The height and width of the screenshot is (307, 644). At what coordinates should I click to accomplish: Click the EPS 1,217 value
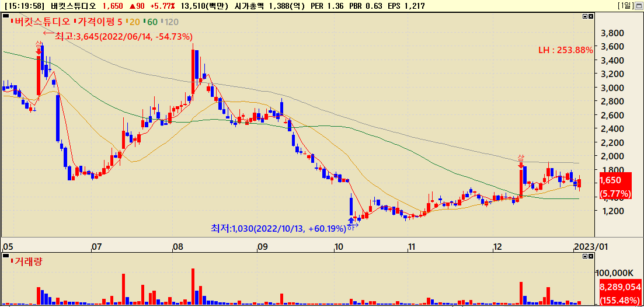406,6
